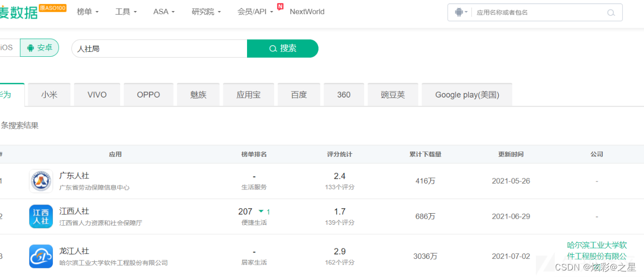Image resolution: width=644 pixels, height=277 pixels.
Task: Expand the ASA dropdown menu
Action: pos(164,12)
